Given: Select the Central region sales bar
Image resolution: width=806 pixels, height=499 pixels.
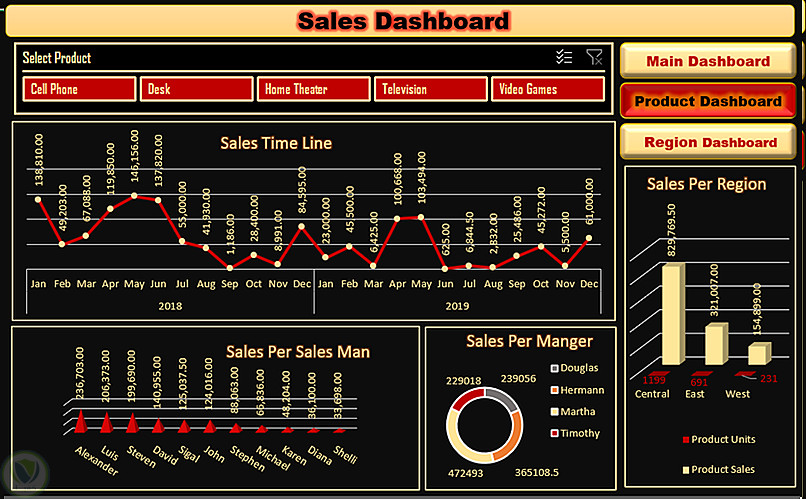Looking at the screenshot, I should (673, 315).
